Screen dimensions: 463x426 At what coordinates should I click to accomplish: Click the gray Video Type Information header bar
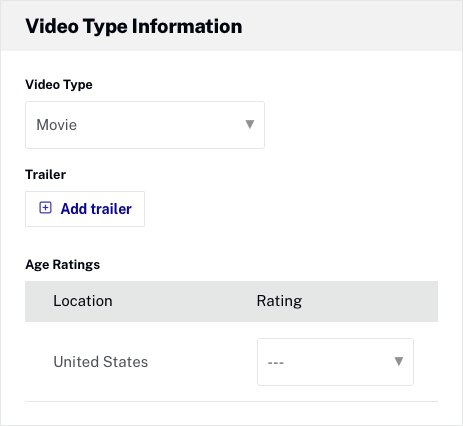coord(231,26)
